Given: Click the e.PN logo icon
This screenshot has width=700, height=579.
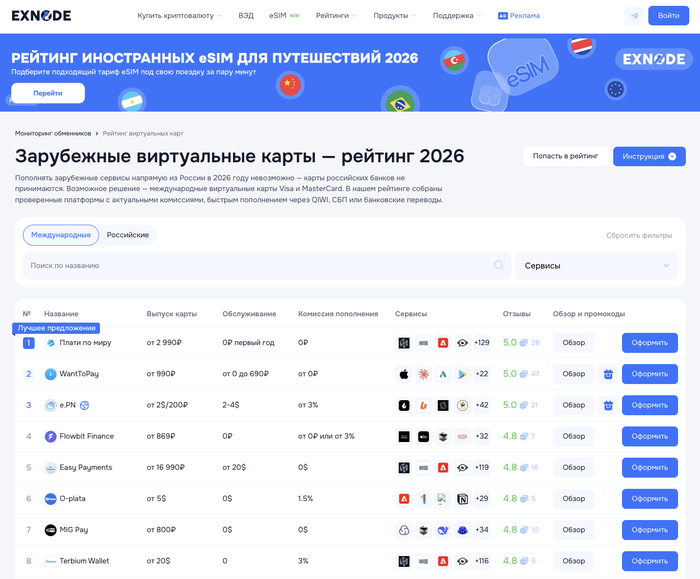Looking at the screenshot, I should (50, 405).
